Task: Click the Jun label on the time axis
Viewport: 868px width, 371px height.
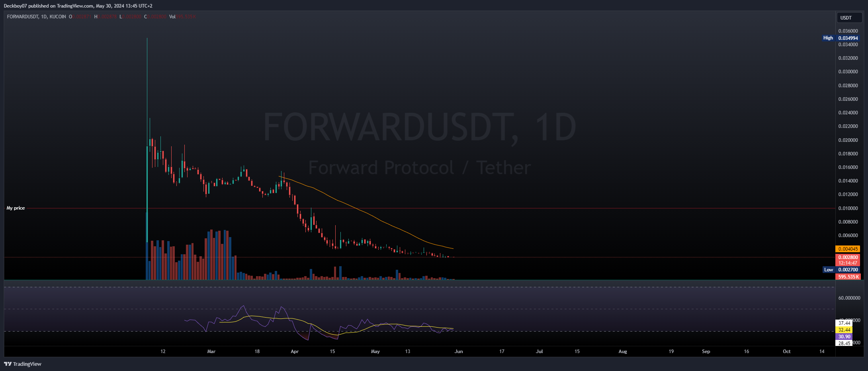Action: [x=459, y=351]
